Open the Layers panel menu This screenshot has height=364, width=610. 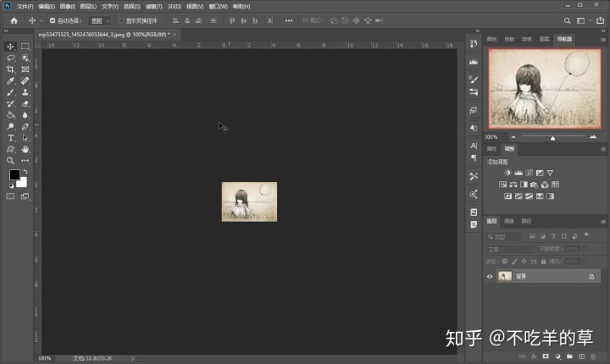pyautogui.click(x=603, y=222)
